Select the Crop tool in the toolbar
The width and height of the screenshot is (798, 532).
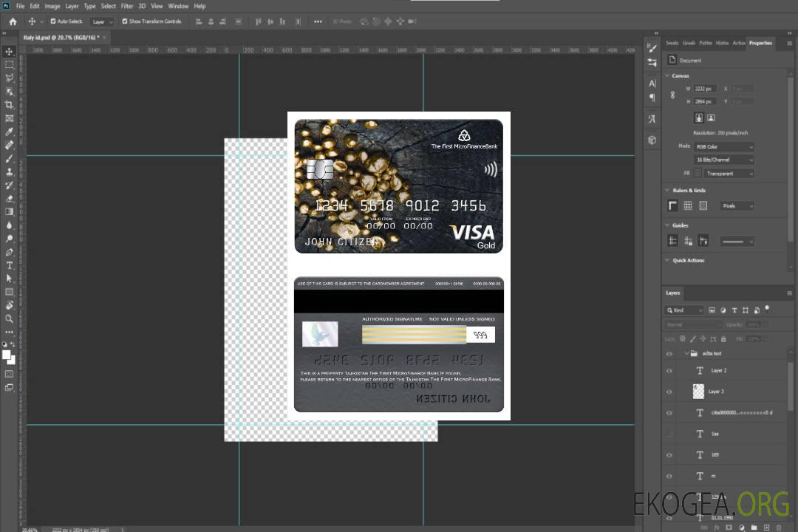(x=9, y=105)
